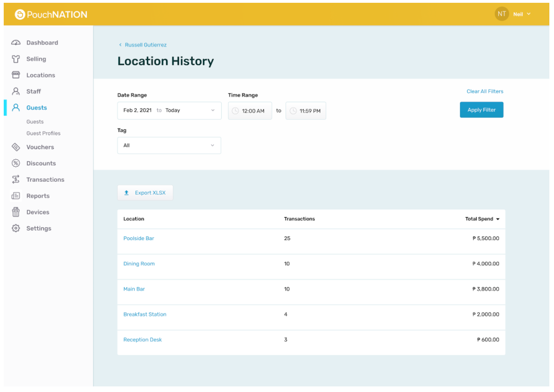Image resolution: width=554 pixels, height=392 pixels.
Task: Open the Reports document icon
Action: coord(16,196)
